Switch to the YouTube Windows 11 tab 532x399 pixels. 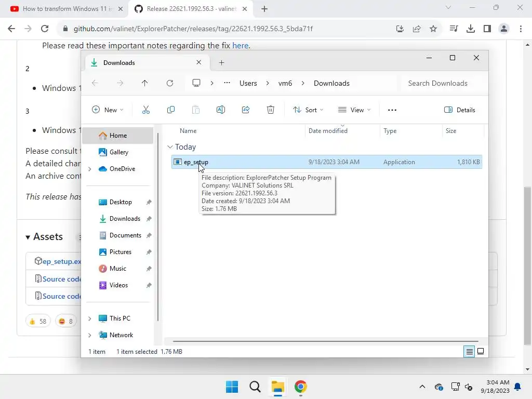pyautogui.click(x=64, y=9)
